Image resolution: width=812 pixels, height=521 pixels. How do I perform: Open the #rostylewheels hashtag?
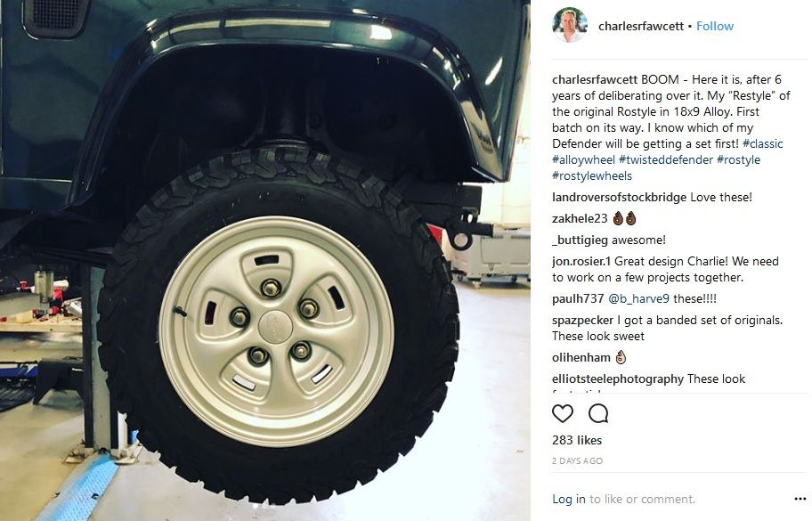pyautogui.click(x=592, y=175)
